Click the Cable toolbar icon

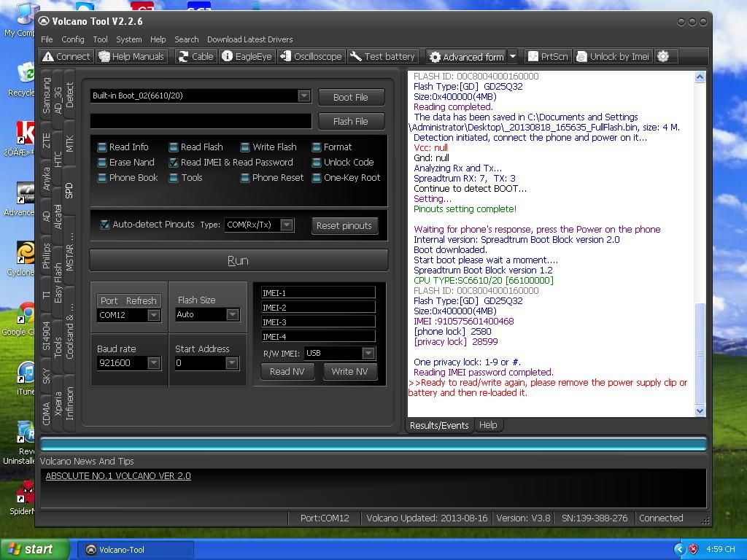(x=196, y=57)
